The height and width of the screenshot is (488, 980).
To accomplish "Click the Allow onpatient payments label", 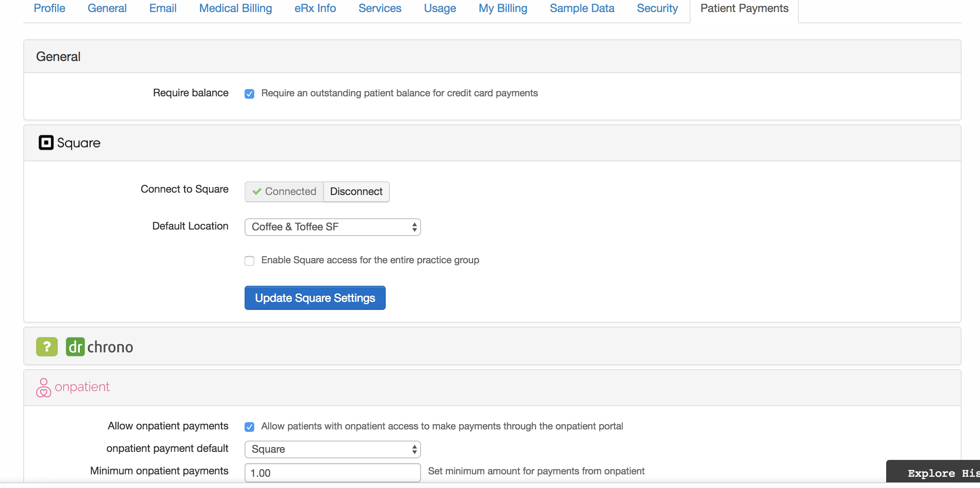I will pyautogui.click(x=168, y=426).
